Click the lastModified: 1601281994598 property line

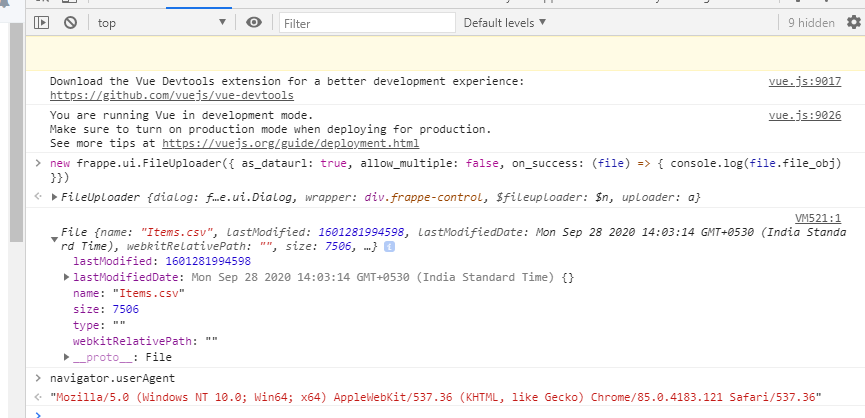click(162, 261)
